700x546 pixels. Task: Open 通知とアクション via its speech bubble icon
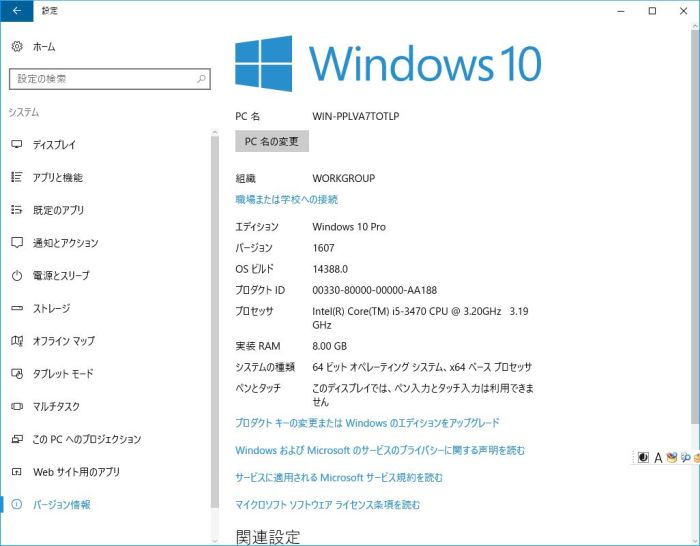click(17, 243)
